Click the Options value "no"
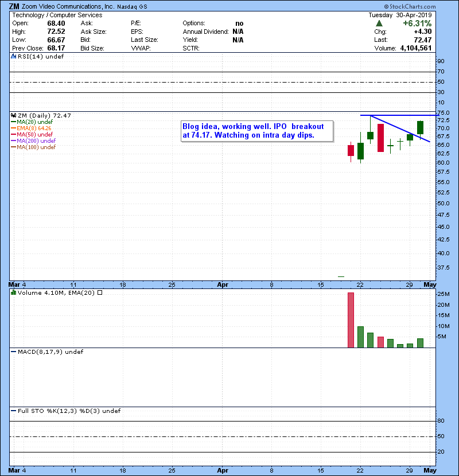The image size is (459, 476). pos(239,24)
